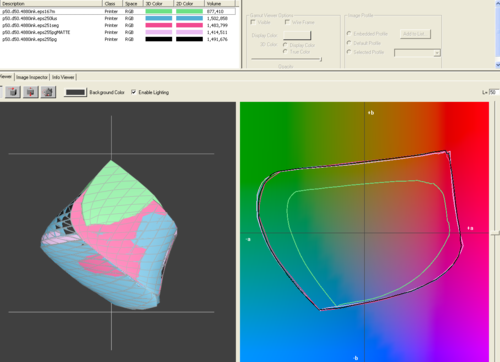The width and height of the screenshot is (500, 362).
Task: Click the black 3D Color swatch
Action: [x=159, y=39]
